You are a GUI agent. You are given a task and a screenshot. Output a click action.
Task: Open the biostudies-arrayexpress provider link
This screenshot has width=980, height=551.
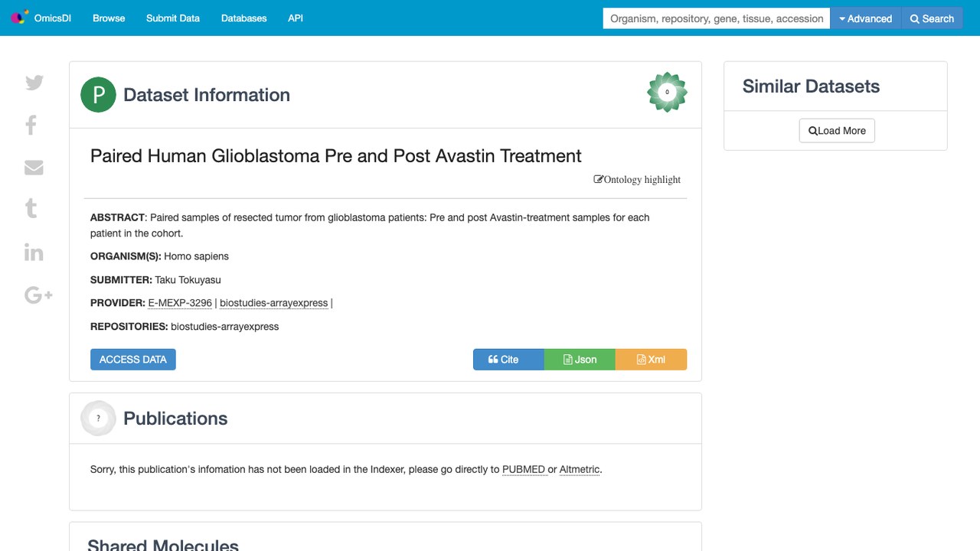(x=273, y=303)
